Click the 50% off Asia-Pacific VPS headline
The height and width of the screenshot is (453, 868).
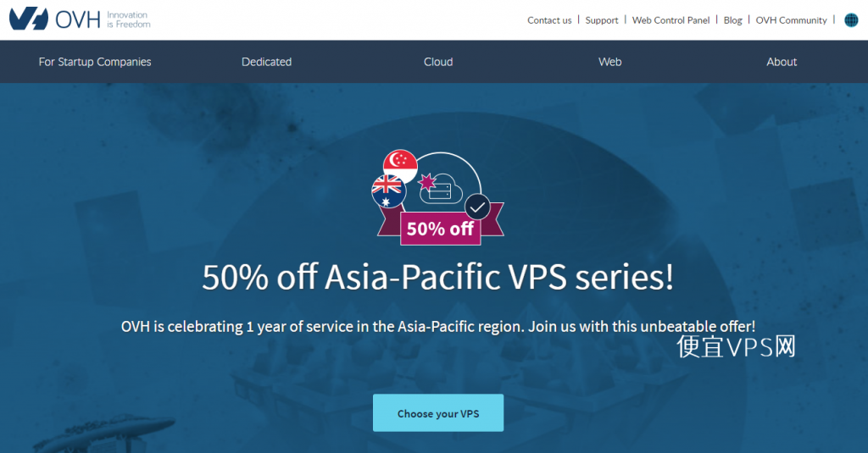pos(438,277)
